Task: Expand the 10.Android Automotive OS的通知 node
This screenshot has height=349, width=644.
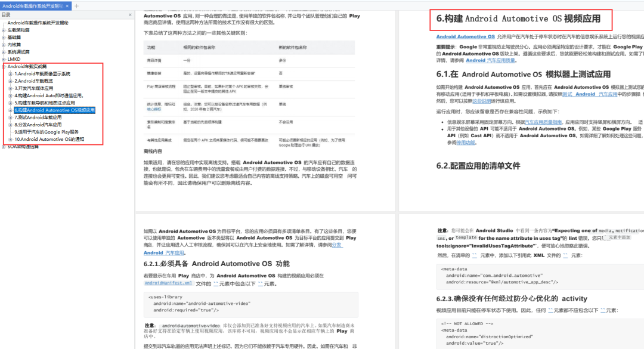Action: pos(10,140)
